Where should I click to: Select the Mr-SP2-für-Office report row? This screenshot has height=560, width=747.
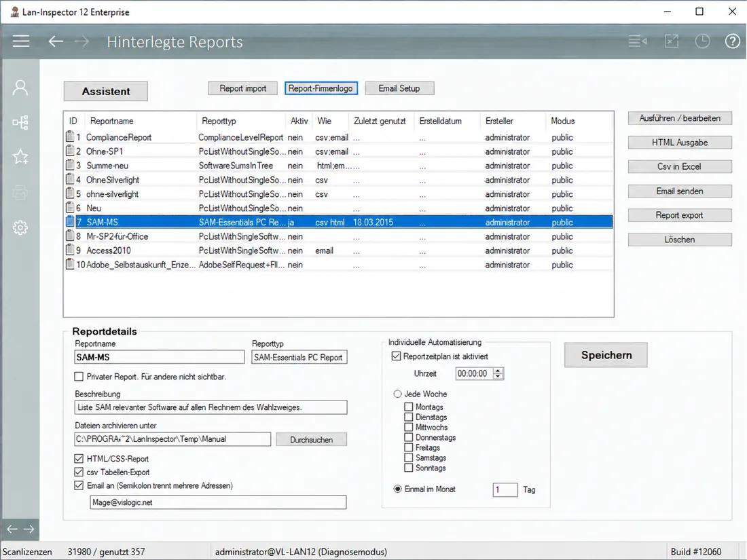click(x=338, y=236)
